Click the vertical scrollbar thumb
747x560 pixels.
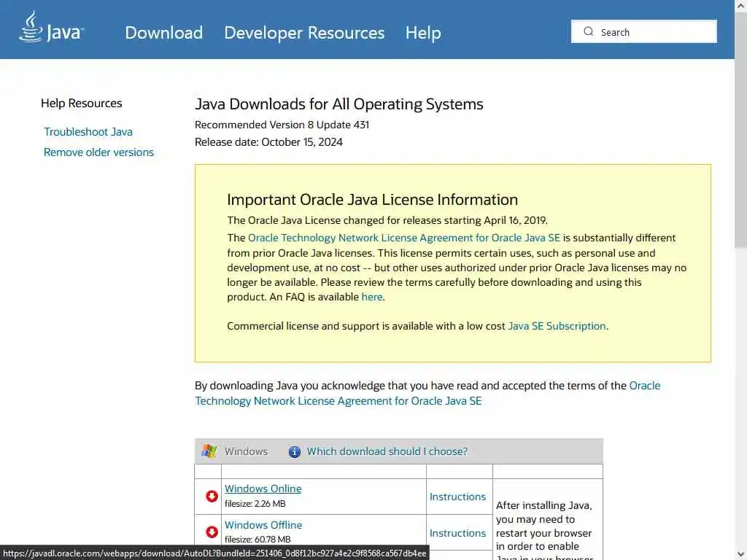click(741, 131)
